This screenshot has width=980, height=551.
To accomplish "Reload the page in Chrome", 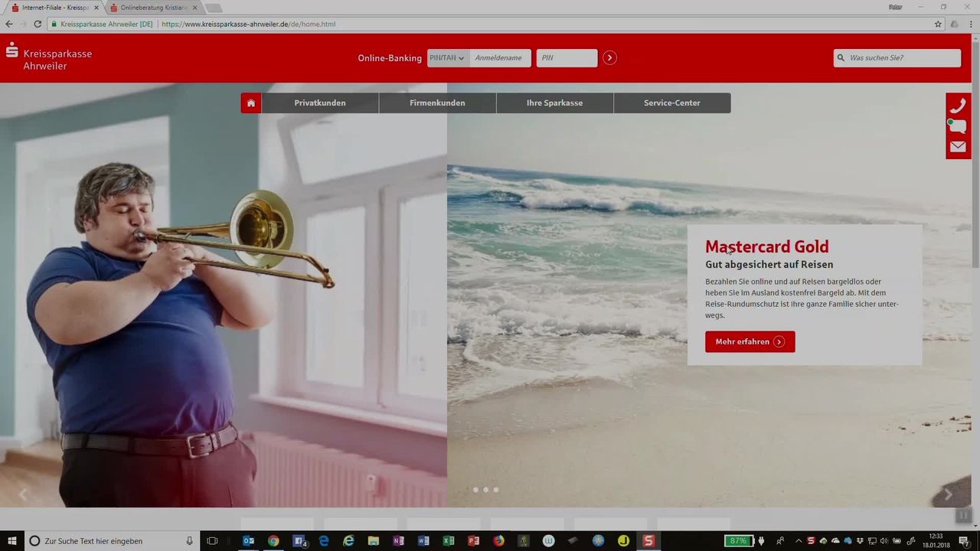I will 38,24.
